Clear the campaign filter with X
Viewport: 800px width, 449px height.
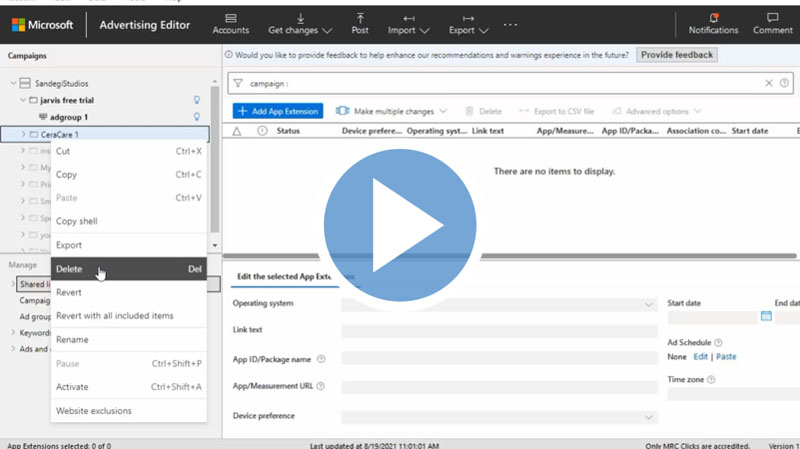click(768, 83)
